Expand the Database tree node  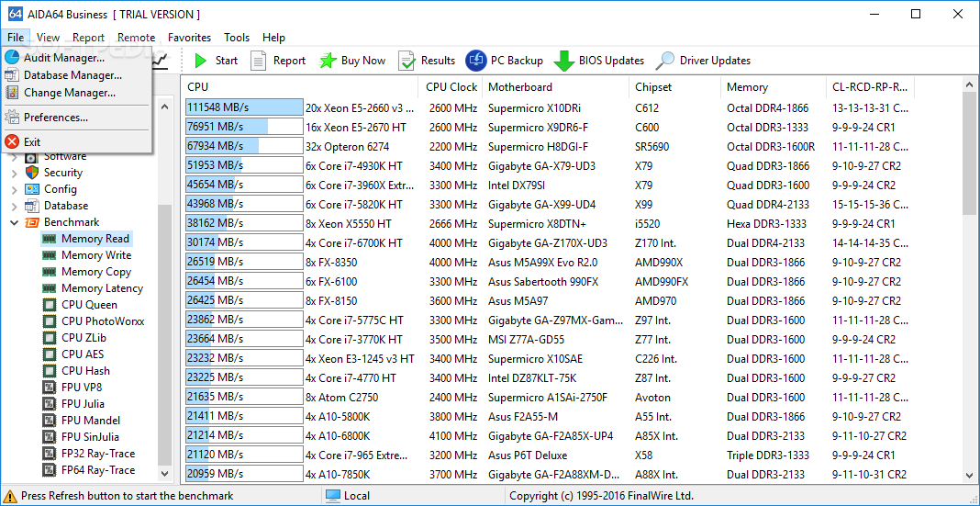coord(15,206)
